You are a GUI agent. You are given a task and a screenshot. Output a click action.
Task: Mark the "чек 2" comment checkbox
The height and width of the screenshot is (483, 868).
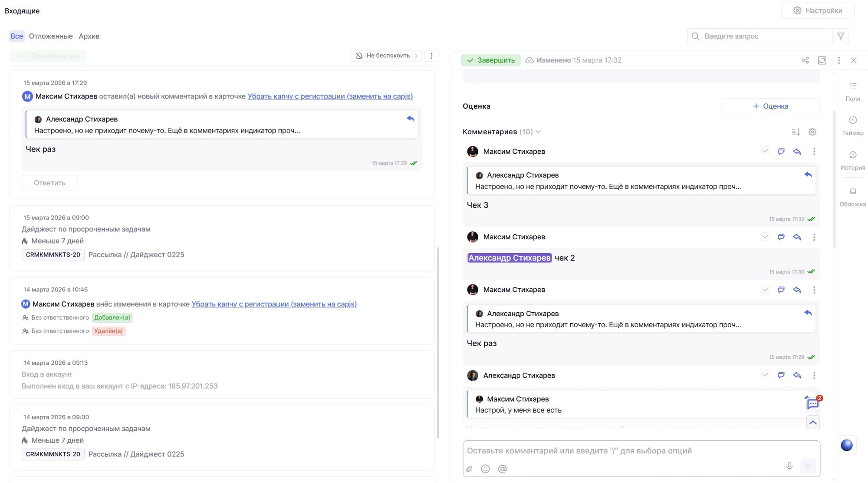coord(765,237)
